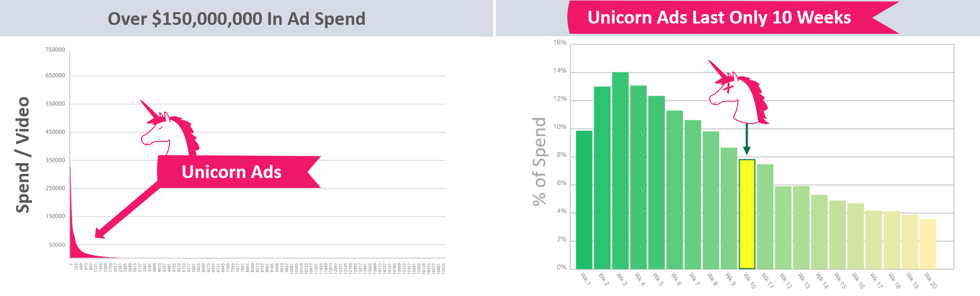Select the yellow highlighted Wk 10 bar
The height and width of the screenshot is (296, 980).
tap(747, 214)
